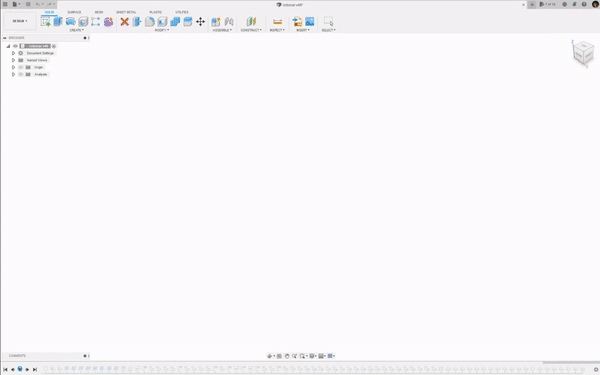
Task: Click the ViewCube to reorient view
Action: pos(583,54)
